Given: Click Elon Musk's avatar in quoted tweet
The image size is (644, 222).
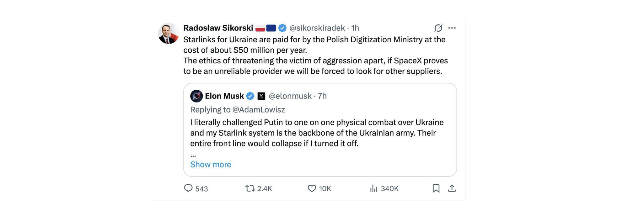Looking at the screenshot, I should tap(196, 96).
